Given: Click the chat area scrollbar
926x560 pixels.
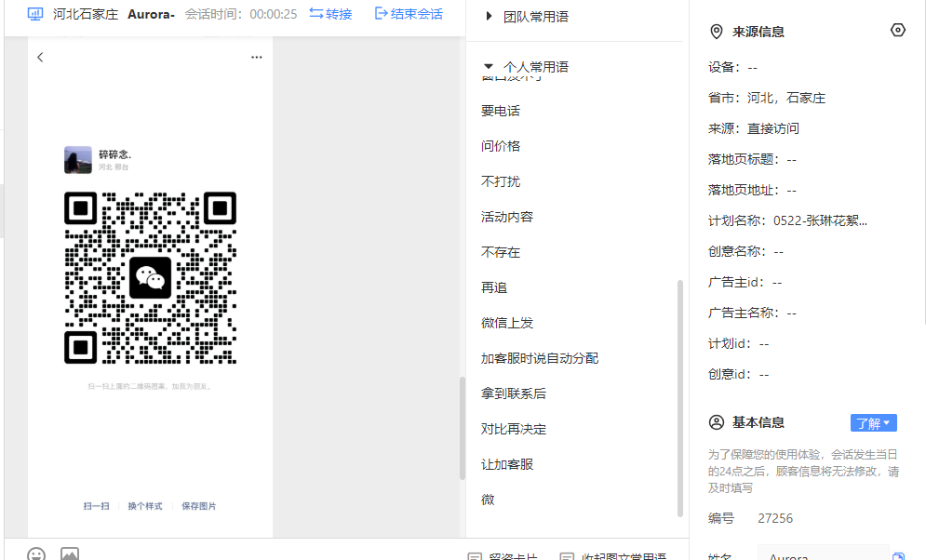Looking at the screenshot, I should coord(463,428).
